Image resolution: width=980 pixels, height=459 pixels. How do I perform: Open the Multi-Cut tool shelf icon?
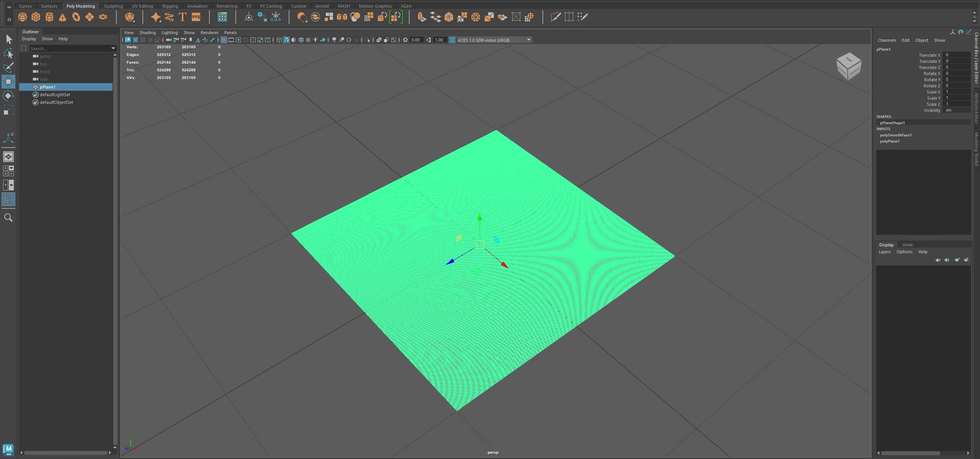(555, 17)
